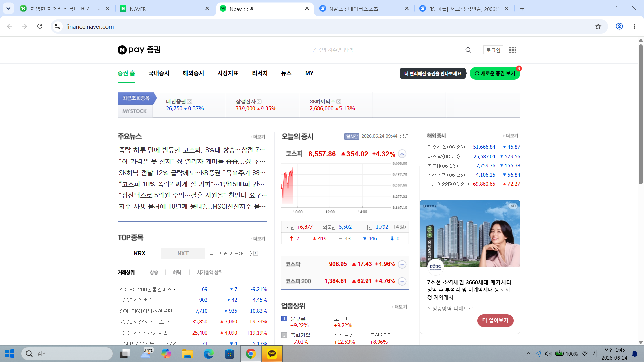Viewport: 644px width, 362px height.
Task: Select 거래상위 filter
Action: click(126, 272)
